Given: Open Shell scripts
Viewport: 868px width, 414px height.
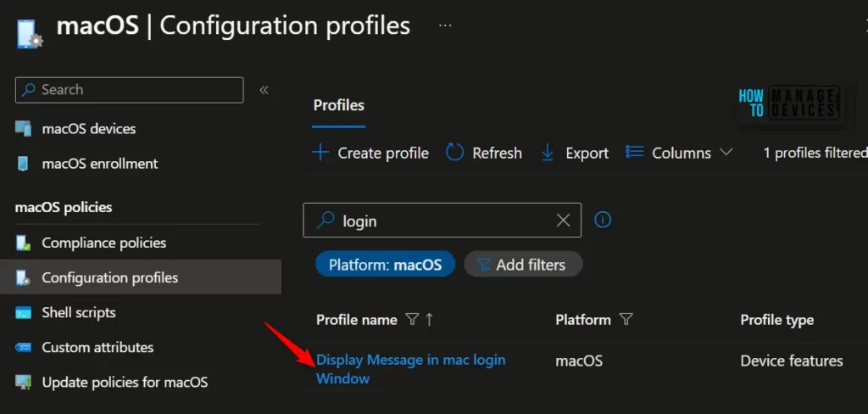Looking at the screenshot, I should coord(79,312).
